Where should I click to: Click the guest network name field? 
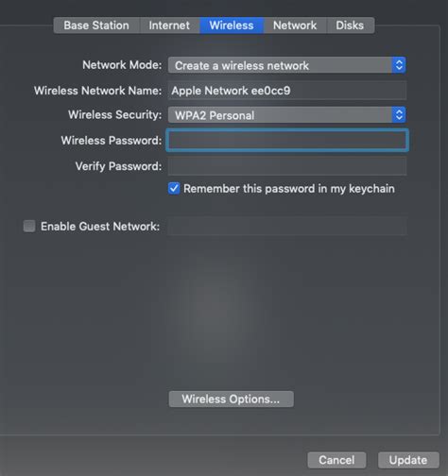coord(287,226)
